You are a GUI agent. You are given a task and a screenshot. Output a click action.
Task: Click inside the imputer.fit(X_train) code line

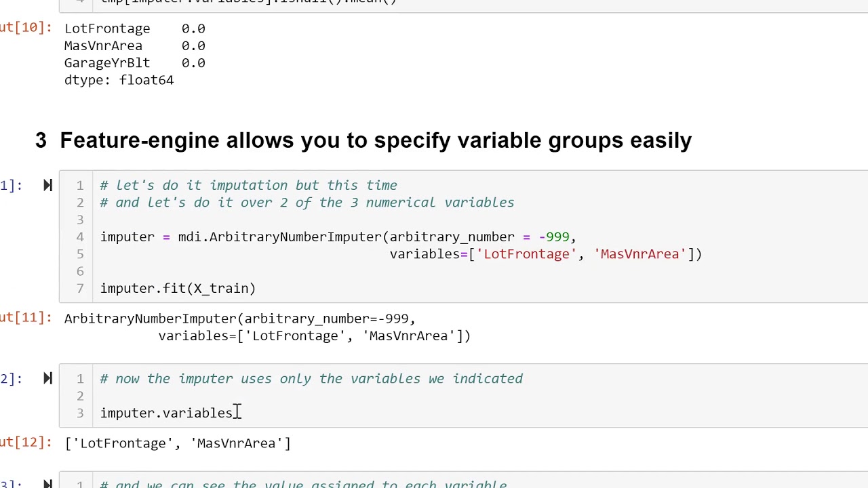tap(178, 288)
